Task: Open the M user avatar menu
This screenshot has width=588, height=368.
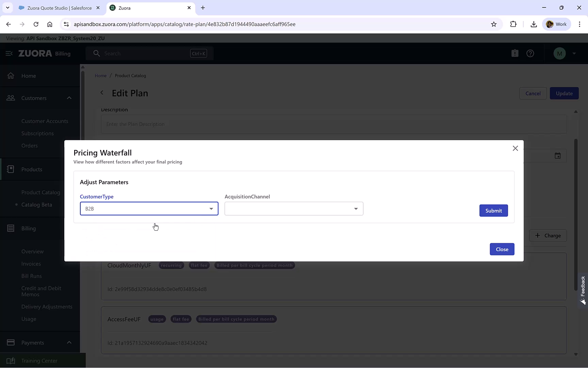Action: click(x=560, y=53)
